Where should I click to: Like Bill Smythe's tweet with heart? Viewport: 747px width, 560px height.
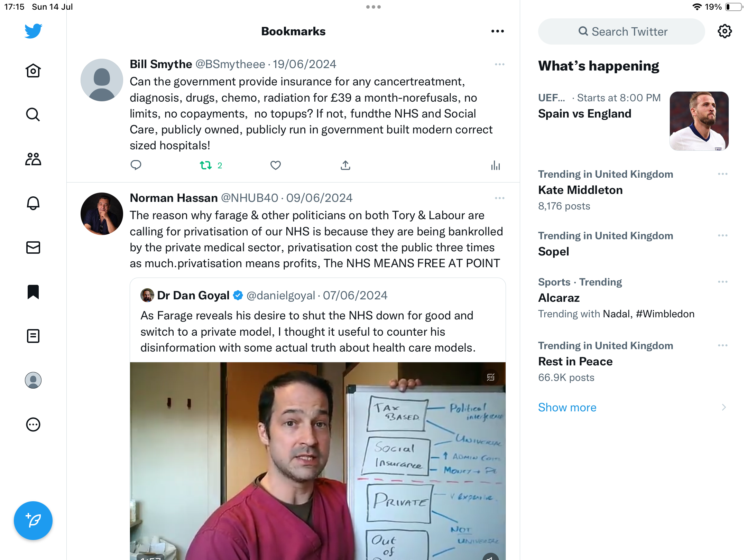tap(275, 166)
